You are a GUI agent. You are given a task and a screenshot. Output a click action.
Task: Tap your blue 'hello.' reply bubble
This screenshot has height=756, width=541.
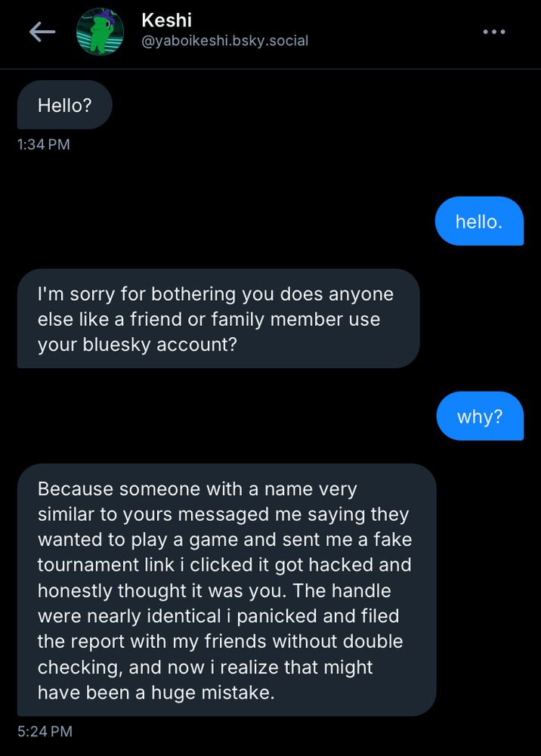pyautogui.click(x=479, y=221)
